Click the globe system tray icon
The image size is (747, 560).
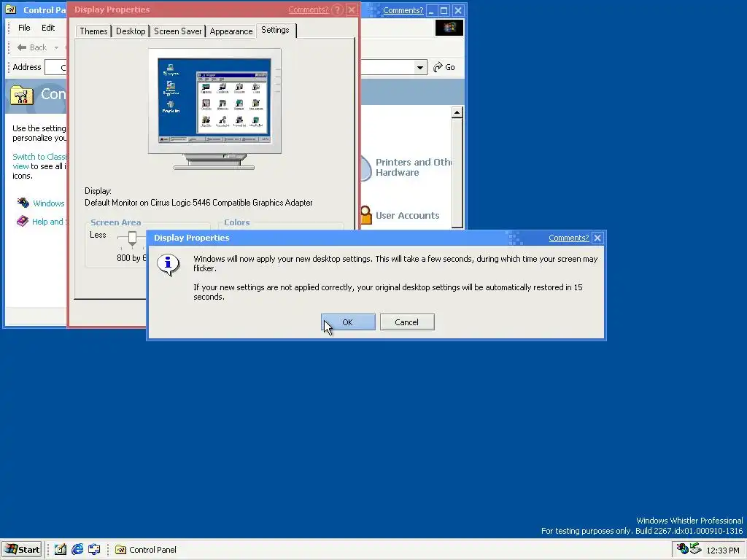(682, 549)
